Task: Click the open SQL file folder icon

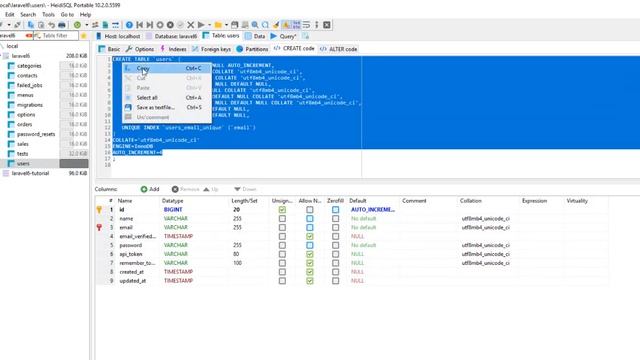Action: pos(218,25)
